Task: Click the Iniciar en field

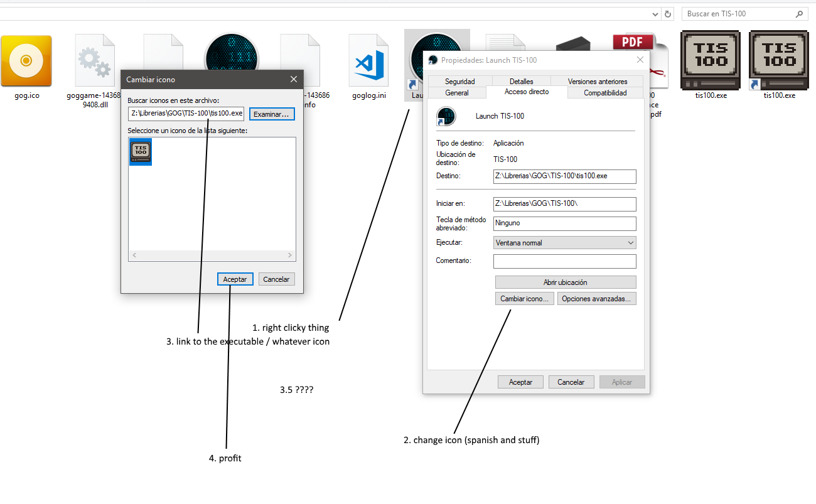Action: [x=565, y=204]
